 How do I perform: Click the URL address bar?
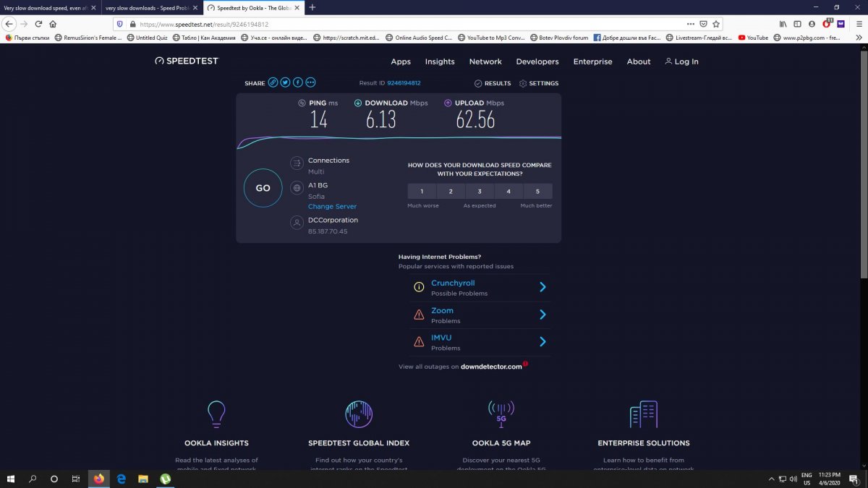[398, 24]
